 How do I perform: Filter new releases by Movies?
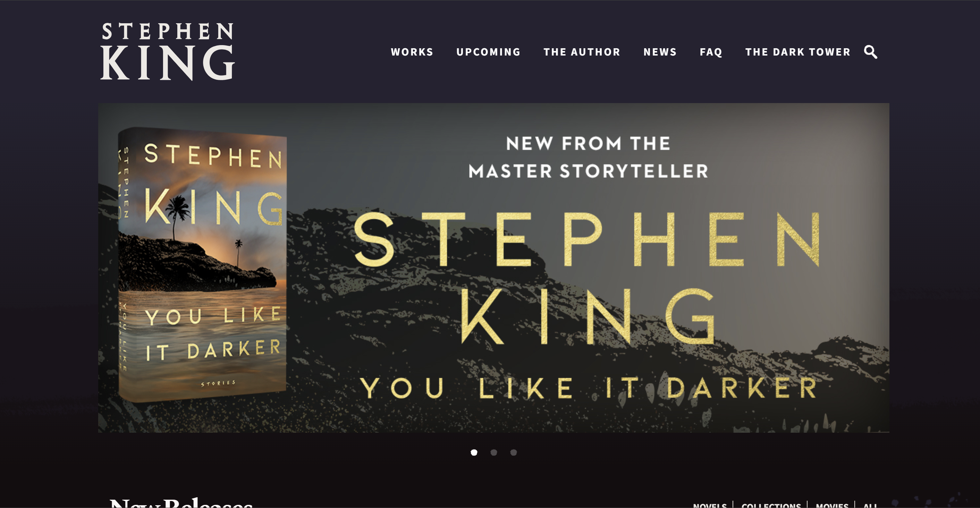pyautogui.click(x=832, y=505)
